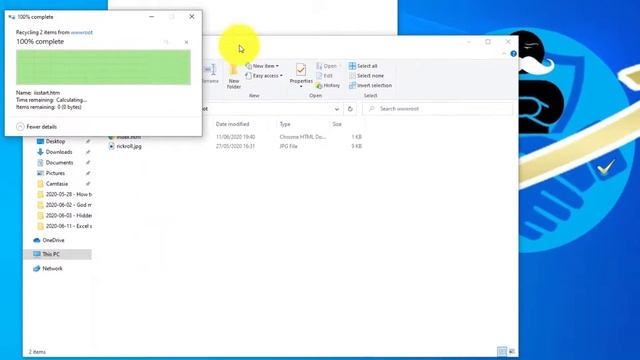
Task: Collapse the dialog with Fewer details
Action: pos(37,127)
